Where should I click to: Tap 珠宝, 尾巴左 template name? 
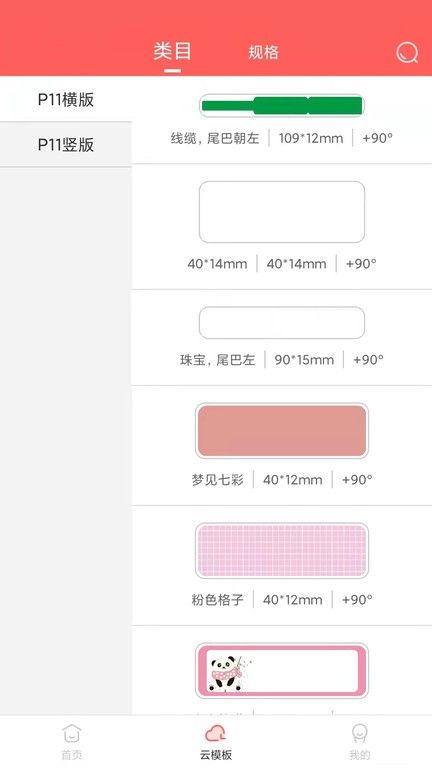tap(217, 360)
